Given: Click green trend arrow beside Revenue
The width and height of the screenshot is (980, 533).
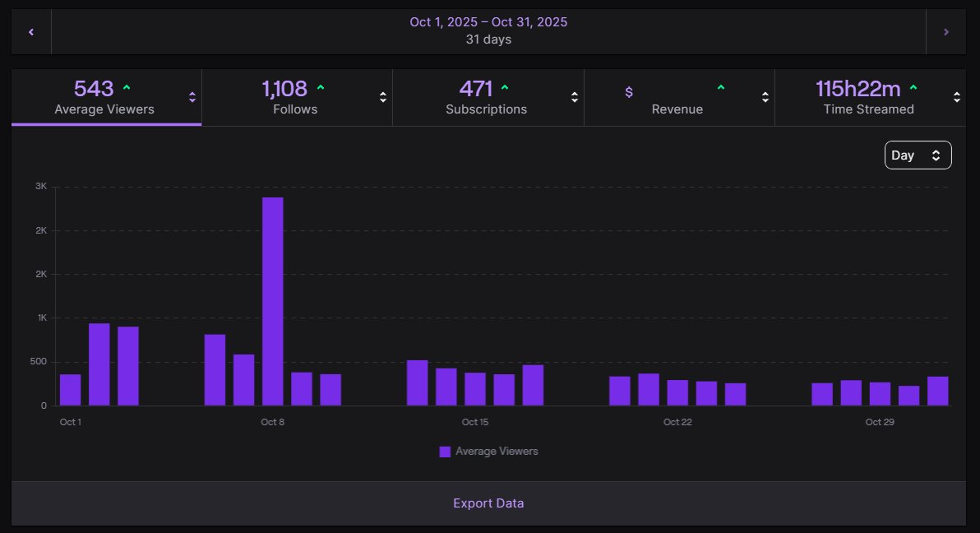Looking at the screenshot, I should pos(721,87).
